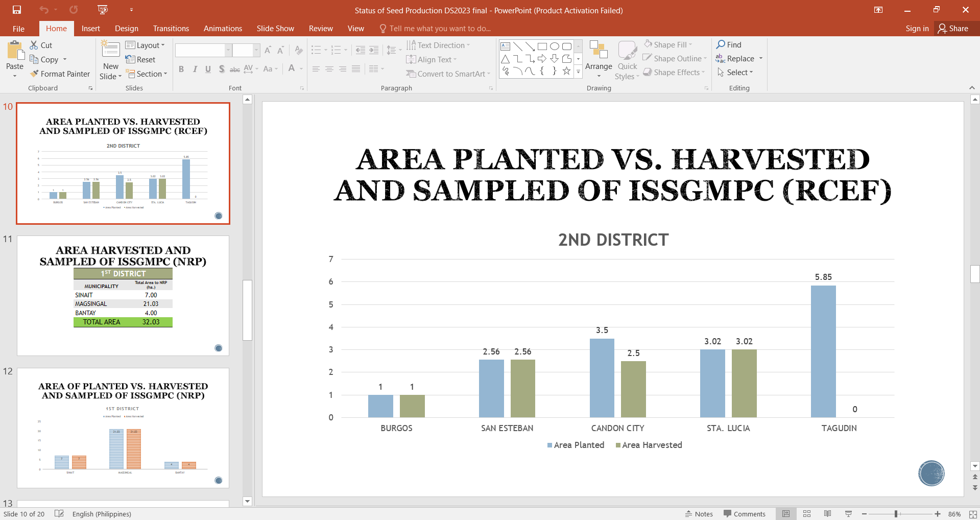Switch to Slide Sorter view
This screenshot has width=980, height=520.
(807, 514)
